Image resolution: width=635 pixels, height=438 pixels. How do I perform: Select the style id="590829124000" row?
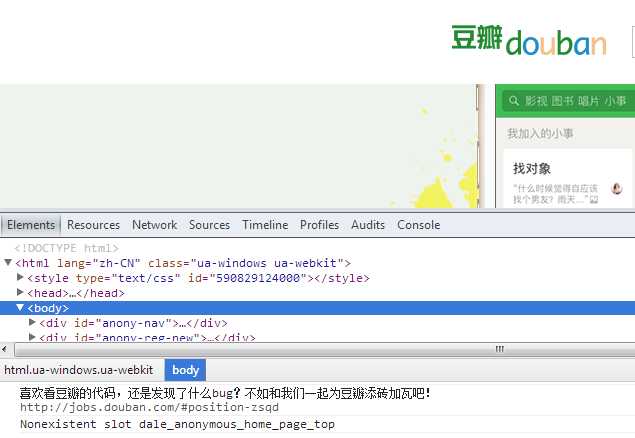pyautogui.click(x=198, y=278)
